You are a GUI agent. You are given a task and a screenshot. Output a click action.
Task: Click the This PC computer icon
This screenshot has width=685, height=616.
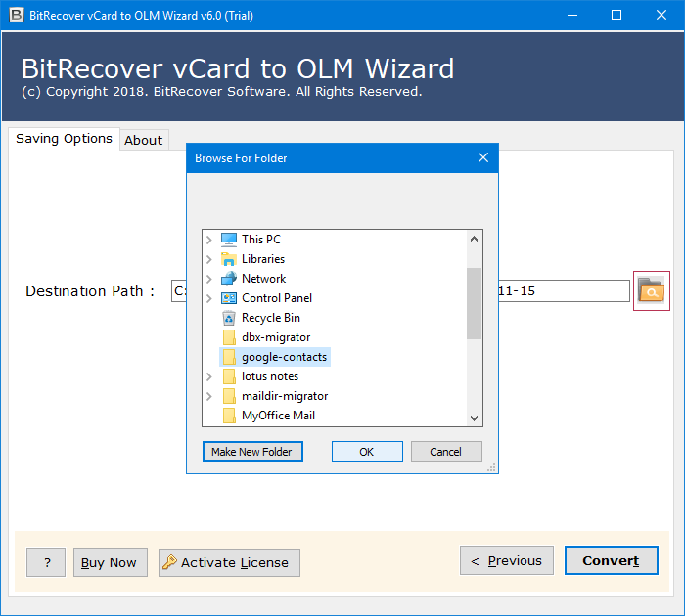[228, 240]
